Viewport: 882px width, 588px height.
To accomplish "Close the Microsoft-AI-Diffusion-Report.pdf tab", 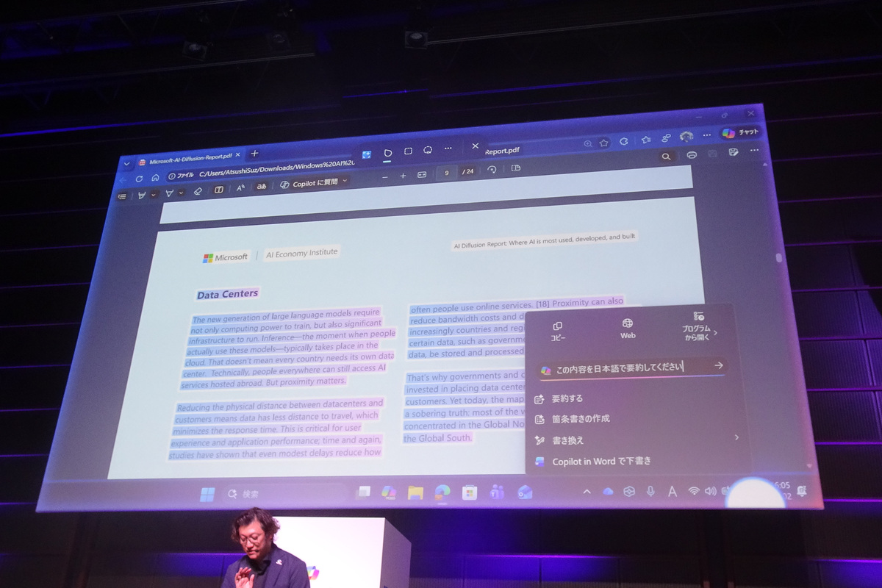I will (x=238, y=155).
